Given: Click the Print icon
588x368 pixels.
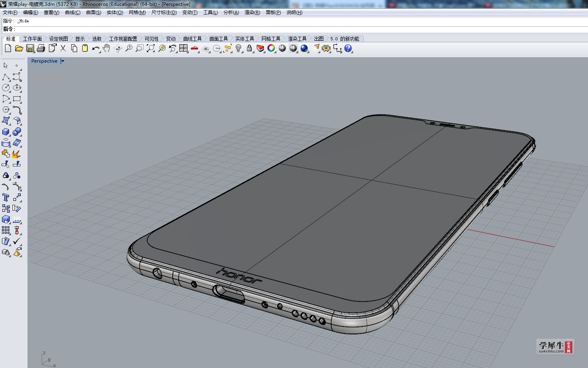Looking at the screenshot, I should pyautogui.click(x=41, y=48).
